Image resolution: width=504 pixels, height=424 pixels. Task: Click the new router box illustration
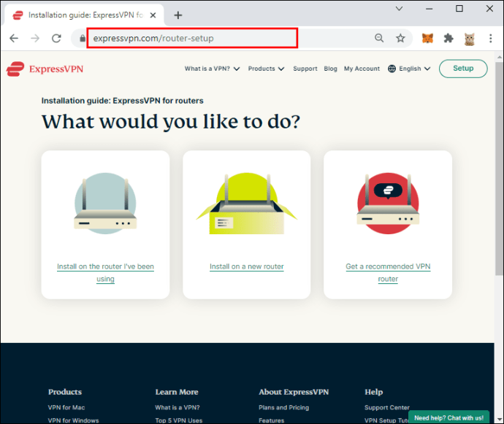(247, 204)
